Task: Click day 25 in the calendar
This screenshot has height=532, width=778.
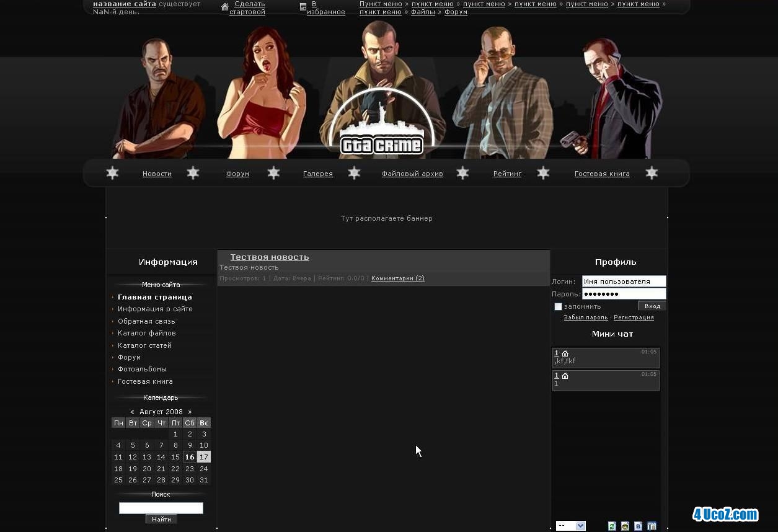Action: (118, 480)
